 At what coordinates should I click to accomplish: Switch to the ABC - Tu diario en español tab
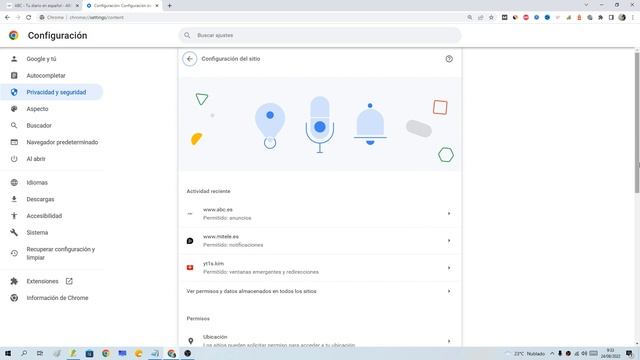[x=42, y=6]
